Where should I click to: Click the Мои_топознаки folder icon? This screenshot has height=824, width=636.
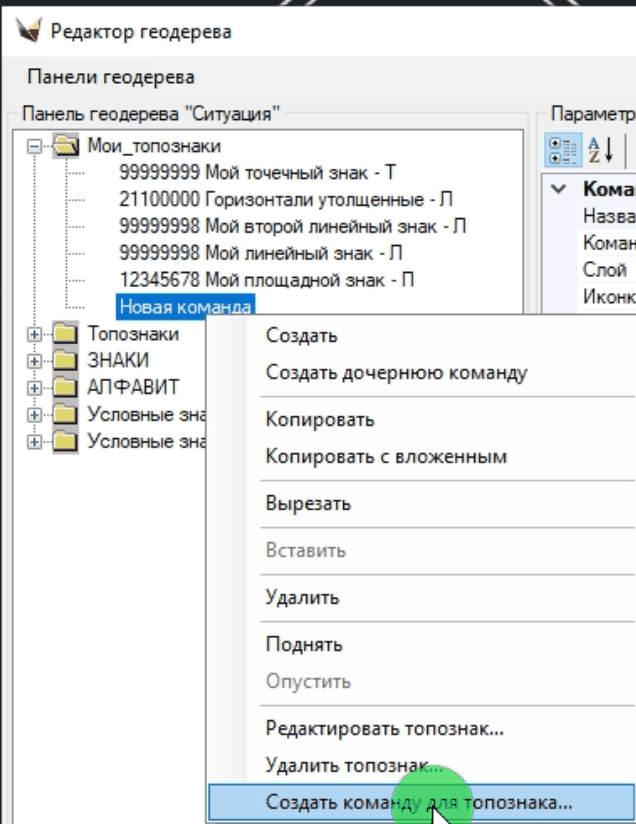(66, 146)
